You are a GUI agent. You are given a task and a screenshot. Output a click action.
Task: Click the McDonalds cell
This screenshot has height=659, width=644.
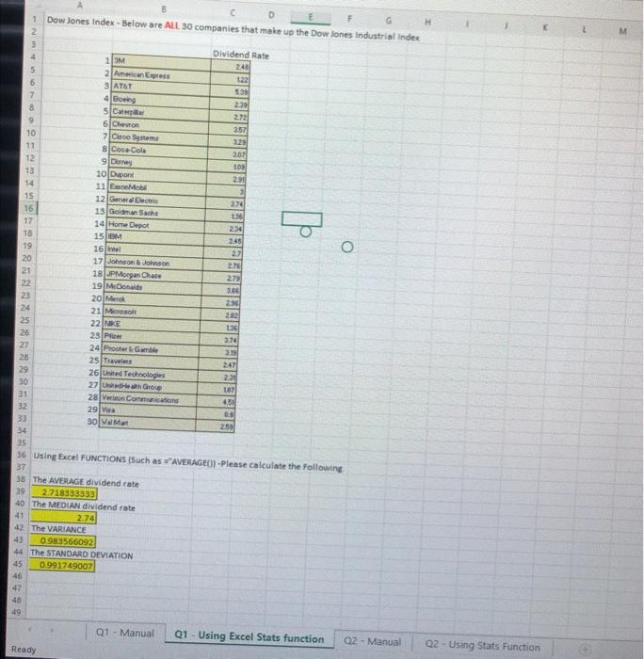coord(153,287)
